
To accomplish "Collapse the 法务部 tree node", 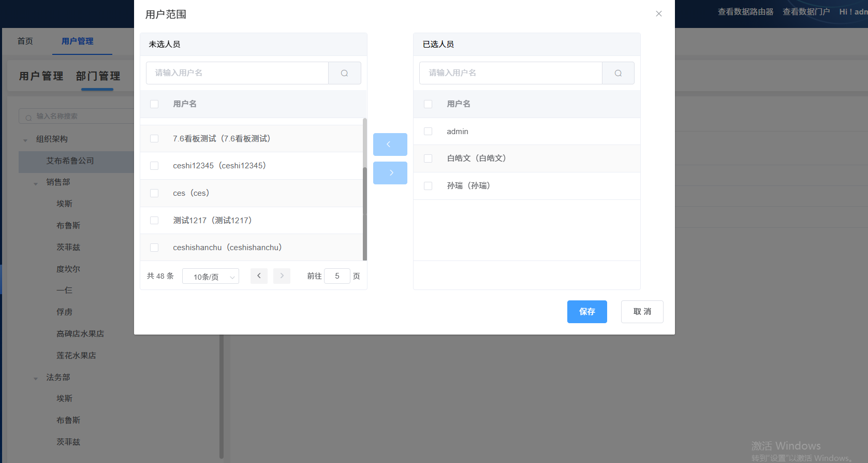I will click(x=36, y=378).
